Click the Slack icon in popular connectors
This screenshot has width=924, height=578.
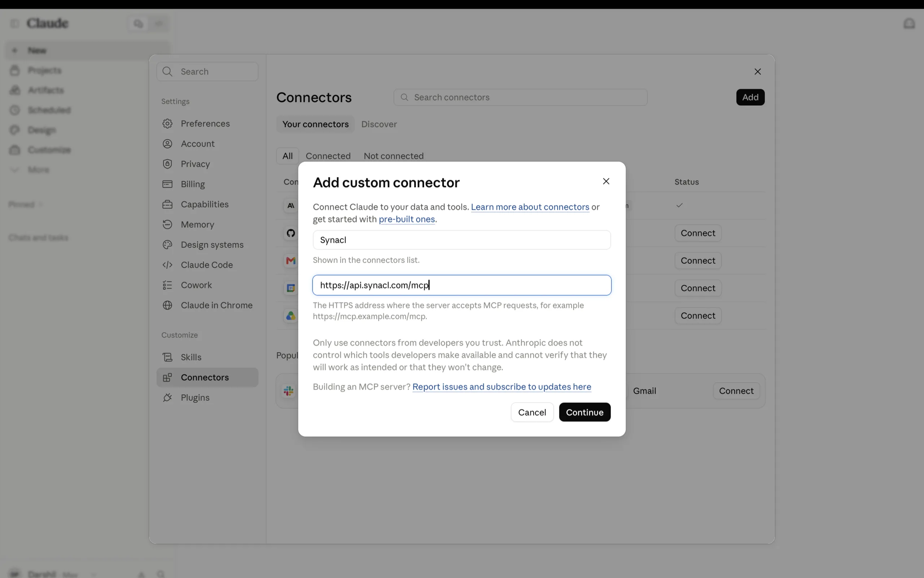289,391
